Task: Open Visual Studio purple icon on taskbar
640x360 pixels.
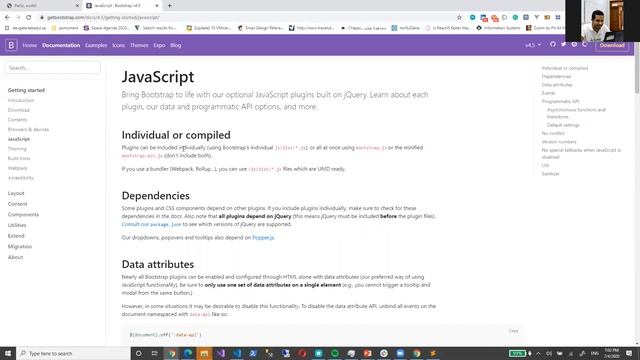Action: click(220, 353)
